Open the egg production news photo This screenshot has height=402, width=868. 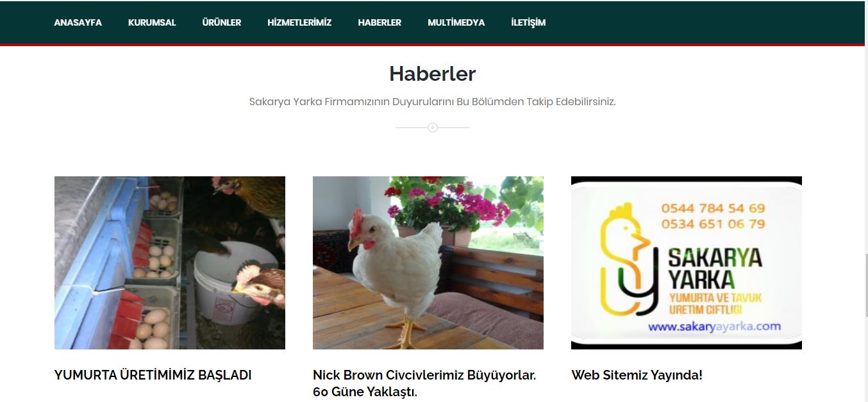[170, 263]
